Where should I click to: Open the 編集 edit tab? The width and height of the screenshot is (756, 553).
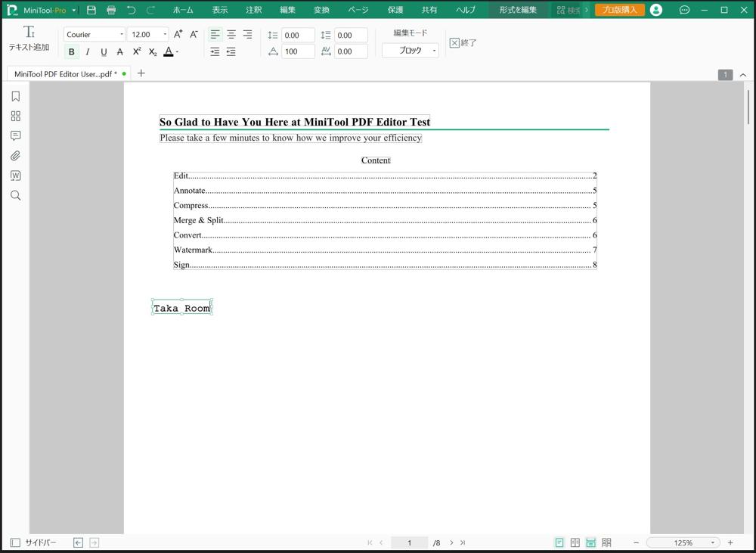pyautogui.click(x=287, y=10)
